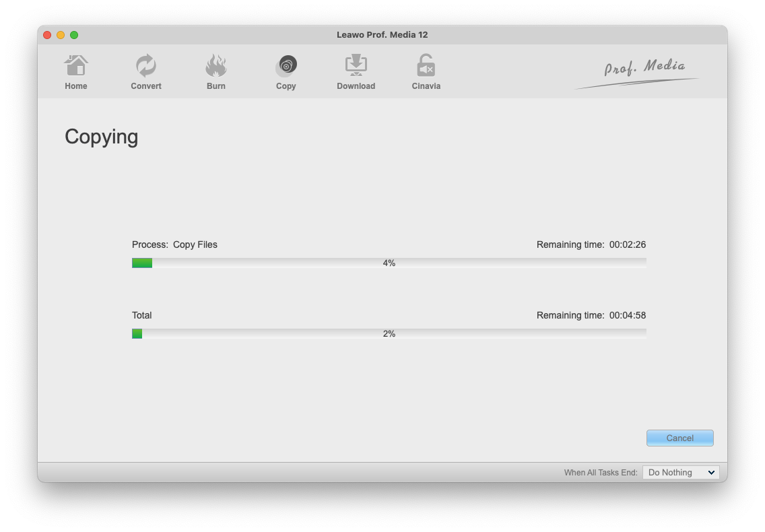
Task: Click the Total progress bar
Action: coord(389,334)
